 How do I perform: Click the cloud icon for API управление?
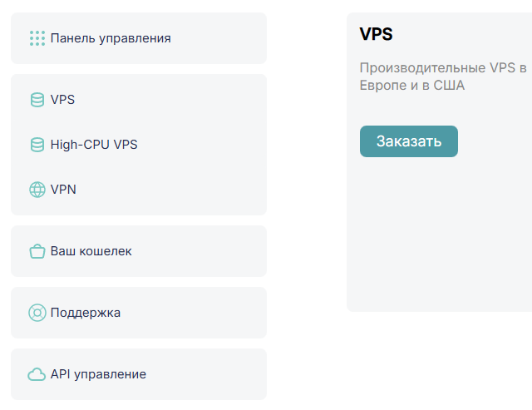click(x=37, y=374)
